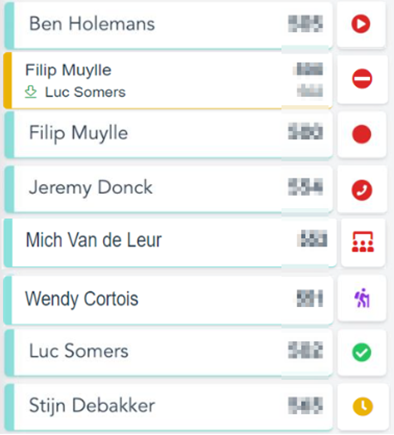The height and width of the screenshot is (435, 394).
Task: Select the Luc Somers sub-entry under Filip Muylle
Action: (x=85, y=92)
